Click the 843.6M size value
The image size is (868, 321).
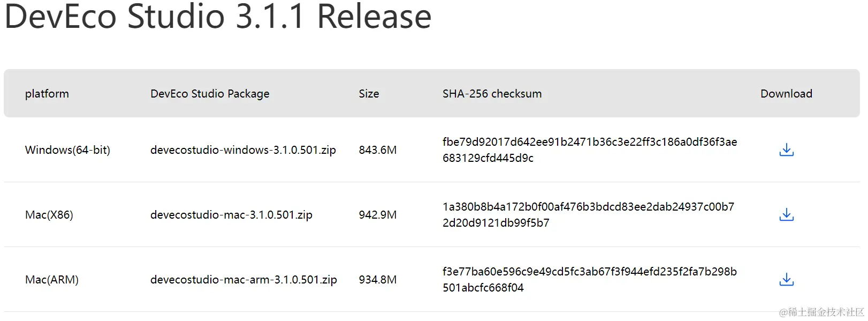coord(378,150)
